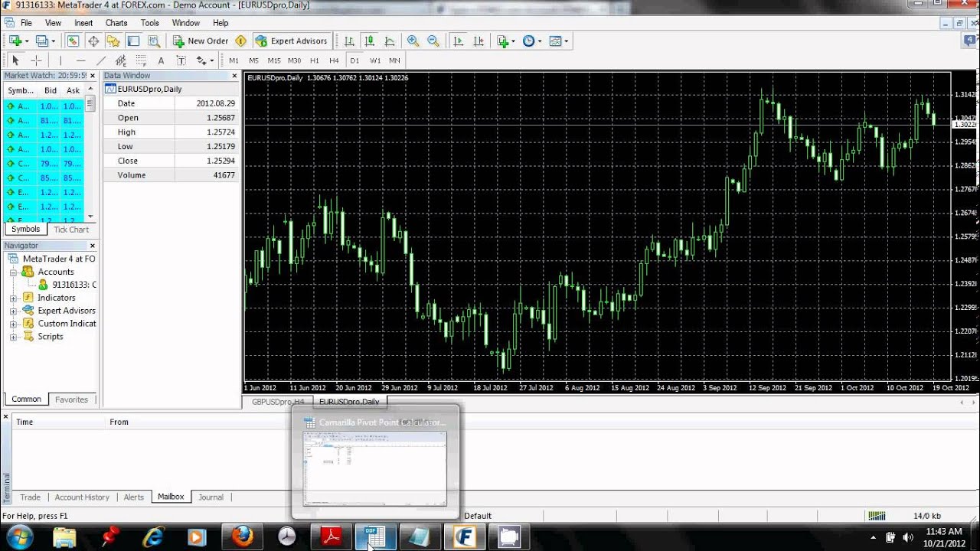Select the Text tool (A)

point(161,60)
